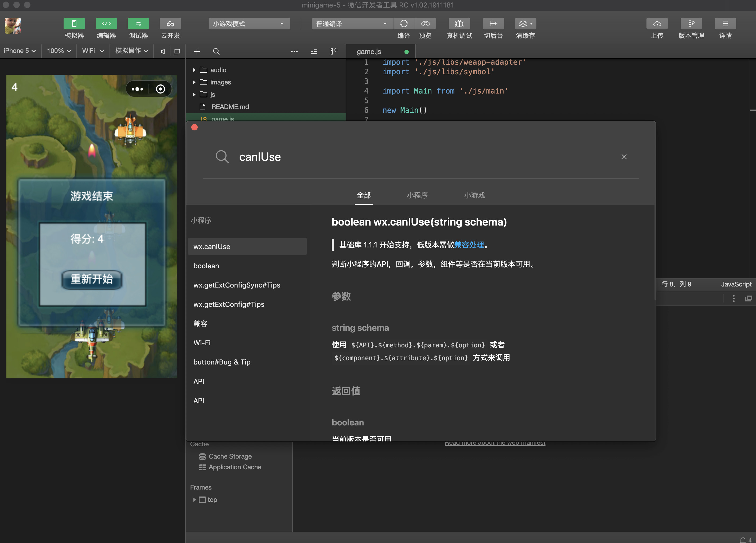Select the 小程序 tab
Screen dimensions: 756x543
click(x=417, y=195)
